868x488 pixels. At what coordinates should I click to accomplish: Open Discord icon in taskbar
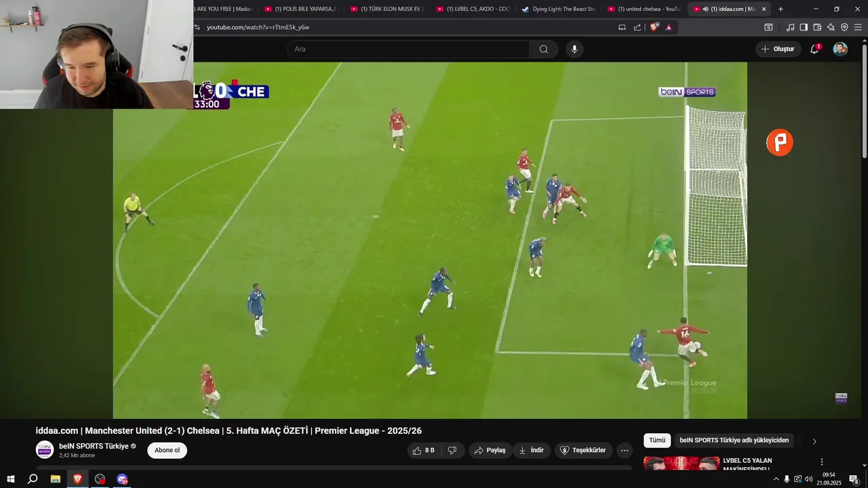tap(122, 479)
